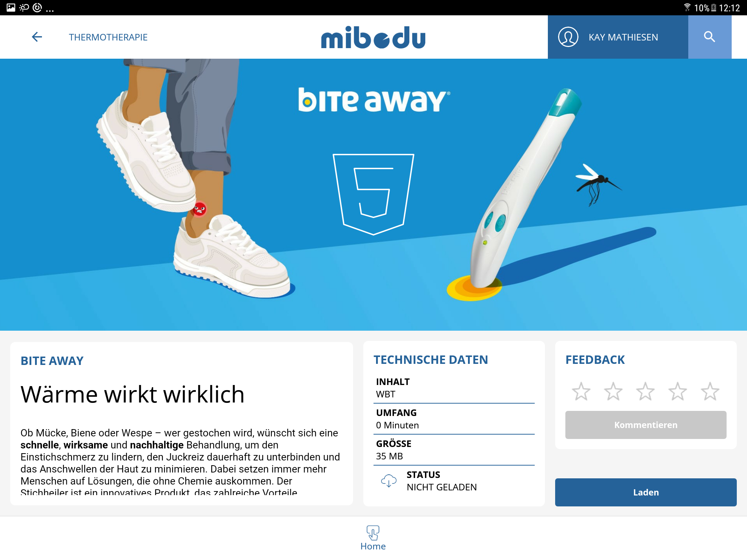Go back with the left arrow icon

[37, 37]
